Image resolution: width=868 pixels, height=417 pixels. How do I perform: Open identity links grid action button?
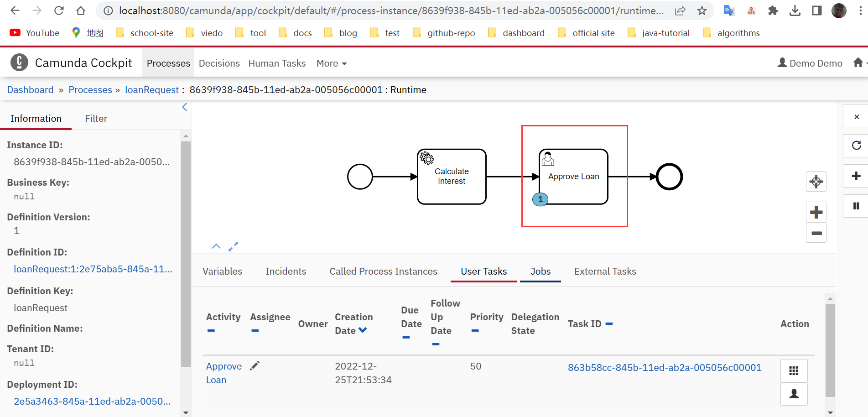coord(794,371)
